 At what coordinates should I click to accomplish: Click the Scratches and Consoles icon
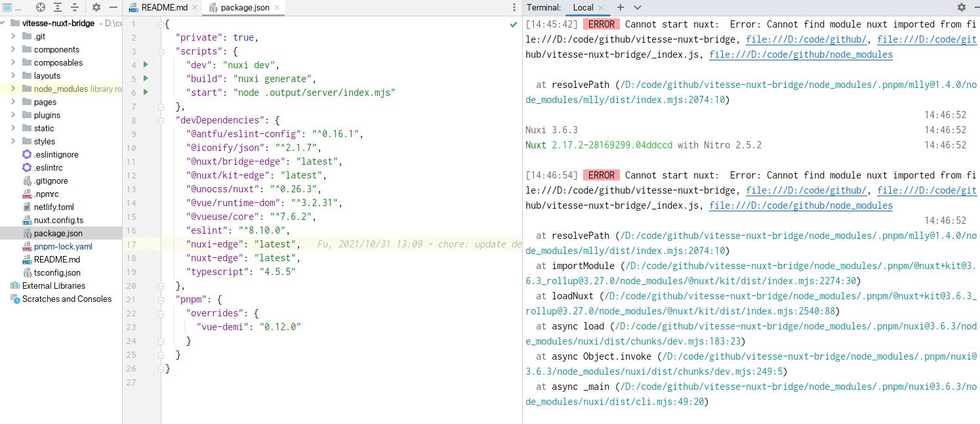(15, 299)
